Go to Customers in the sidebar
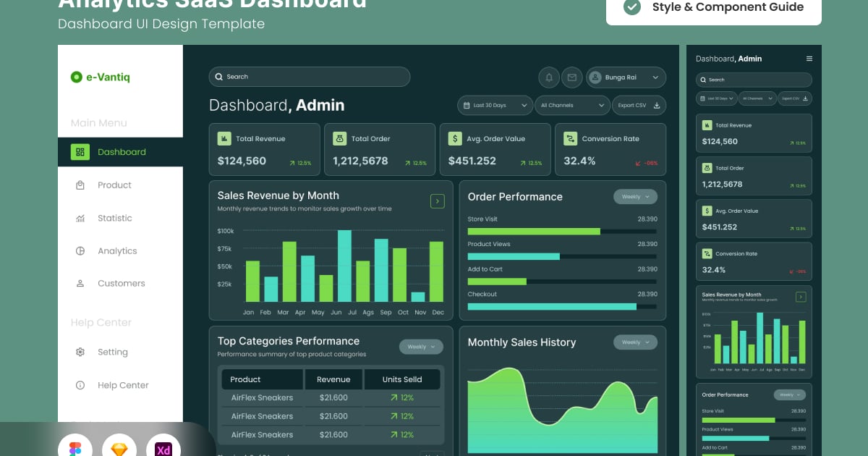868x456 pixels. tap(121, 284)
